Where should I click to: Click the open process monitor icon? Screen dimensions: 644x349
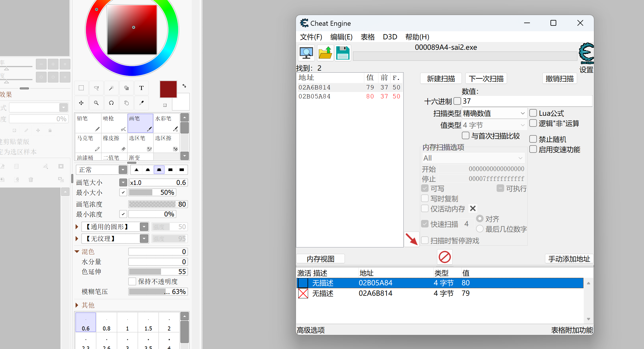click(306, 53)
